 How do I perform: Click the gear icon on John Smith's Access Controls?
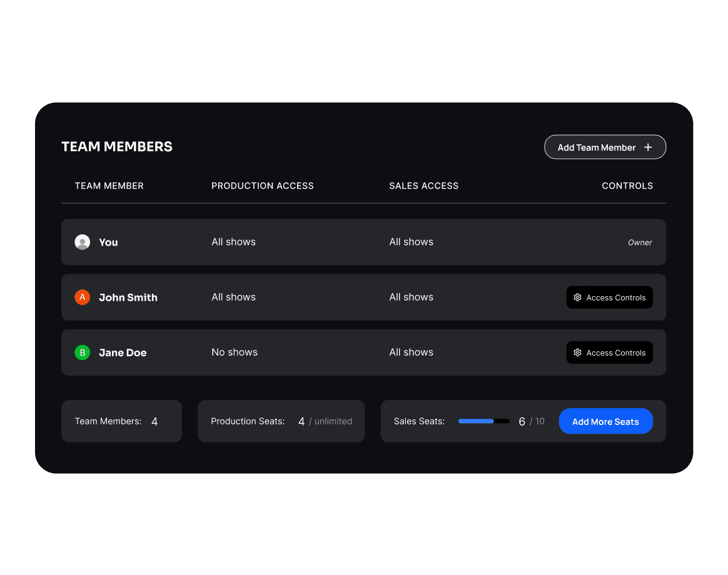[x=577, y=297]
